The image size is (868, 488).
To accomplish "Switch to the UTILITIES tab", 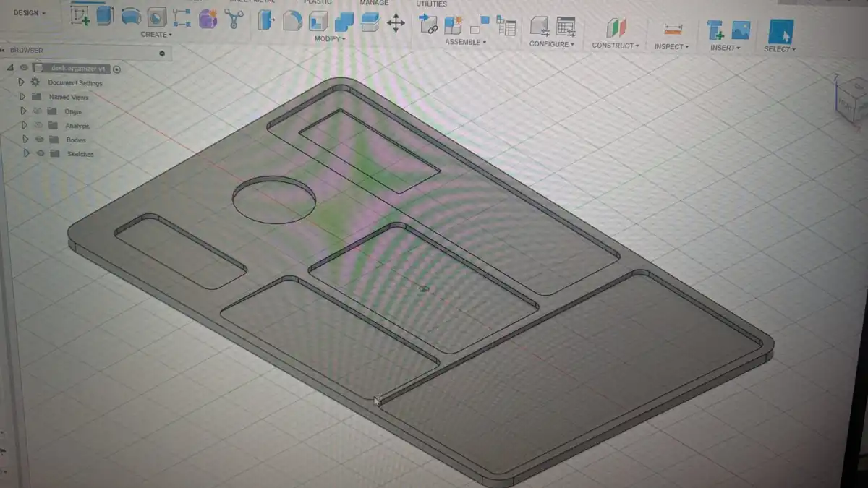I will (x=431, y=4).
